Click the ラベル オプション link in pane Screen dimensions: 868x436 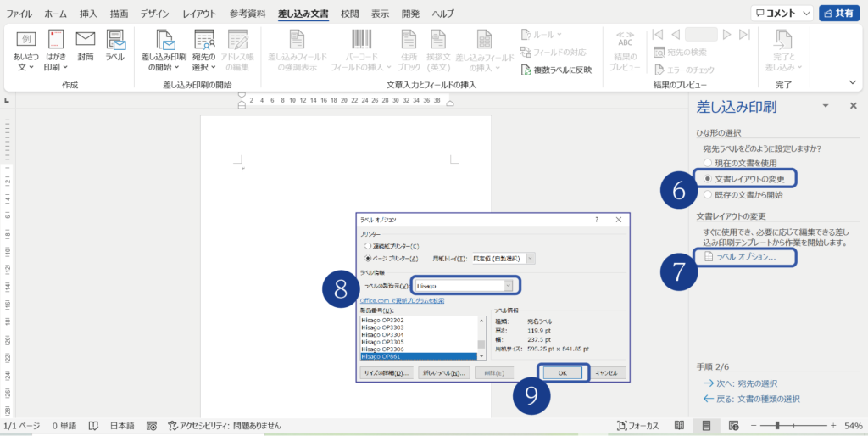(x=745, y=256)
